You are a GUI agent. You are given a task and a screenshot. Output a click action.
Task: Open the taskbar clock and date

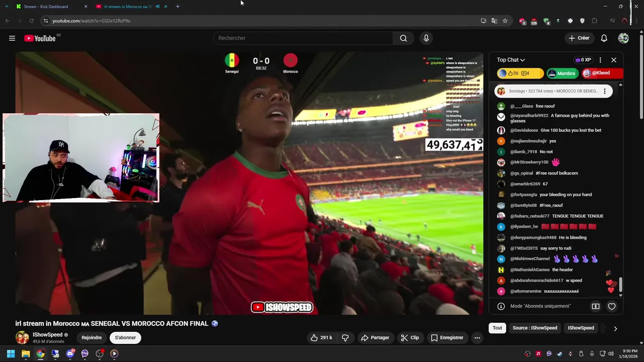click(630, 353)
